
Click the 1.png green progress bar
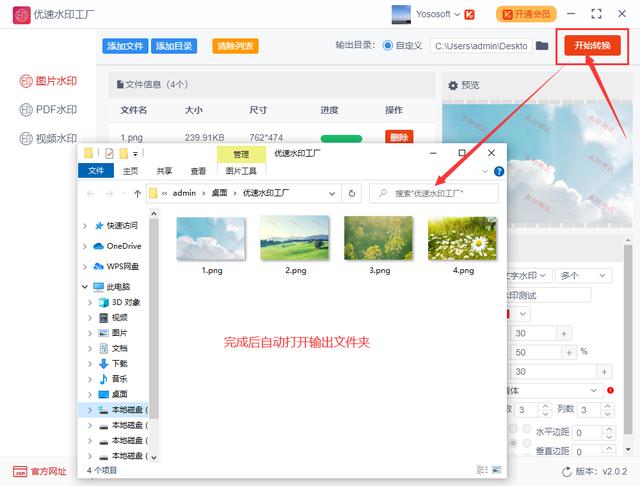341,138
